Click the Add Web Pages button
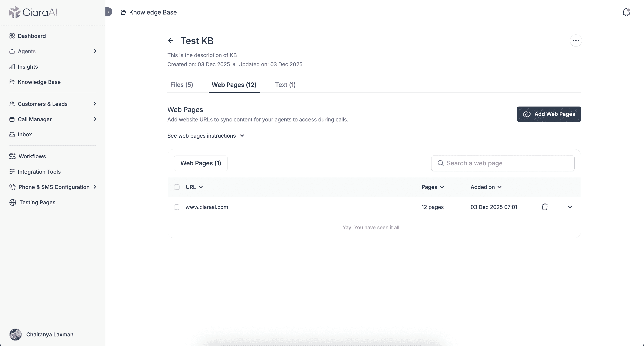 (549, 114)
